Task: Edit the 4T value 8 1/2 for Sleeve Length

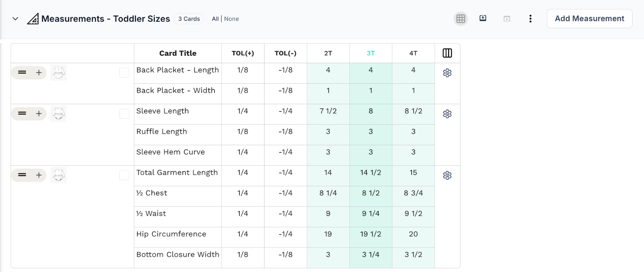Action: click(x=413, y=114)
